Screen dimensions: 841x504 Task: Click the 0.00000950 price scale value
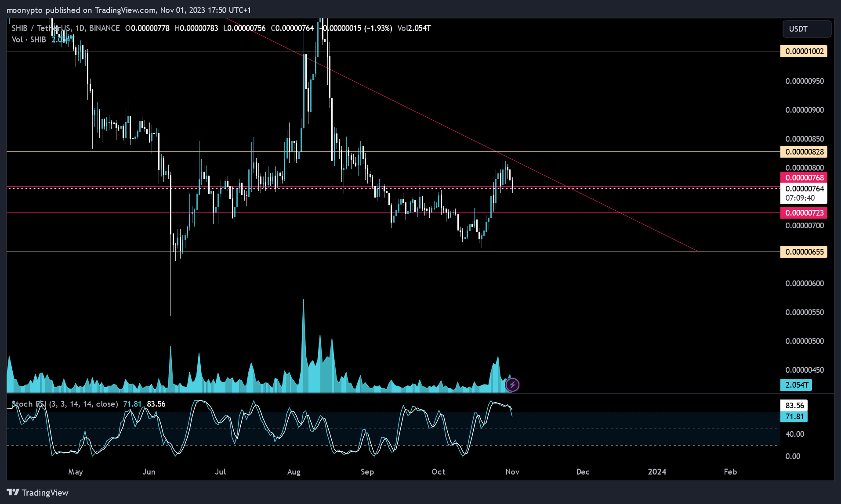point(805,81)
